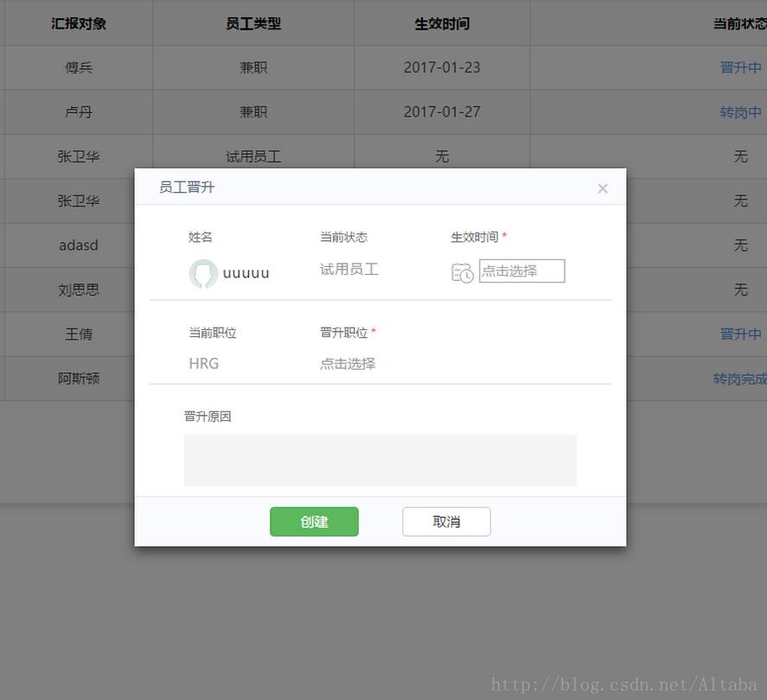Click 试用员工 status in the dialog
Screen dimensions: 767x700
[x=349, y=270]
